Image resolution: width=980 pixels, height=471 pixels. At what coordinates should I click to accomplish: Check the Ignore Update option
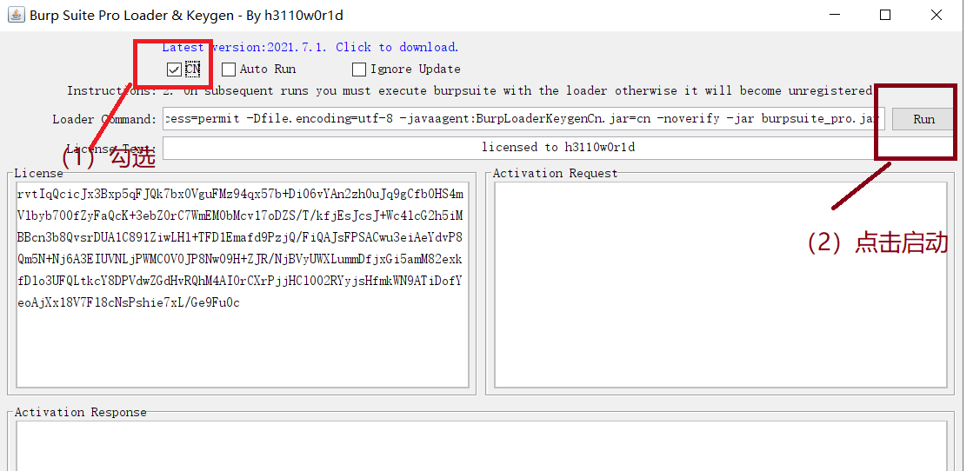pos(359,70)
